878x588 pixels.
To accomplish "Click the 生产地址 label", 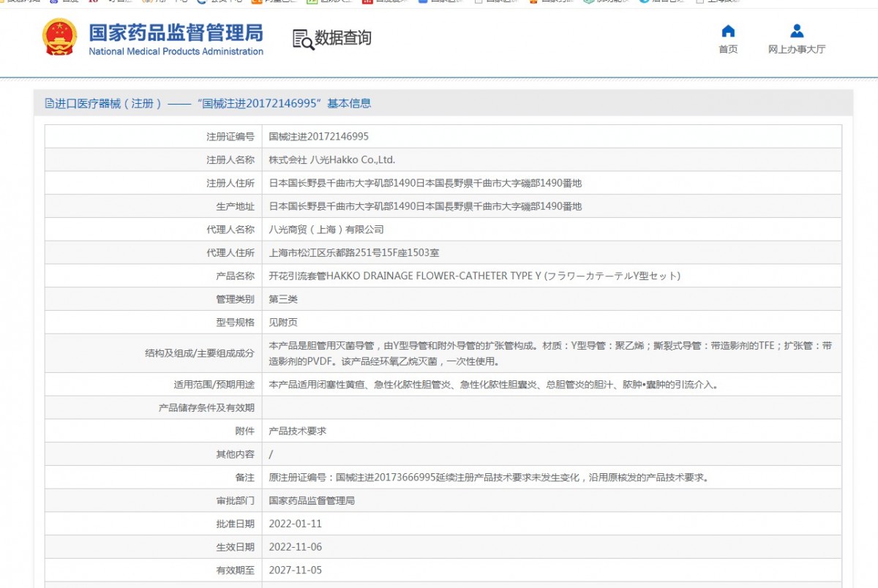I will pyautogui.click(x=235, y=206).
